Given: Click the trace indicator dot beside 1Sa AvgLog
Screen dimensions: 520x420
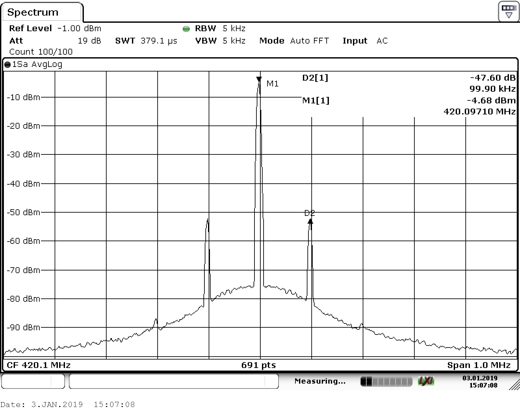Looking at the screenshot, I should (8, 64).
